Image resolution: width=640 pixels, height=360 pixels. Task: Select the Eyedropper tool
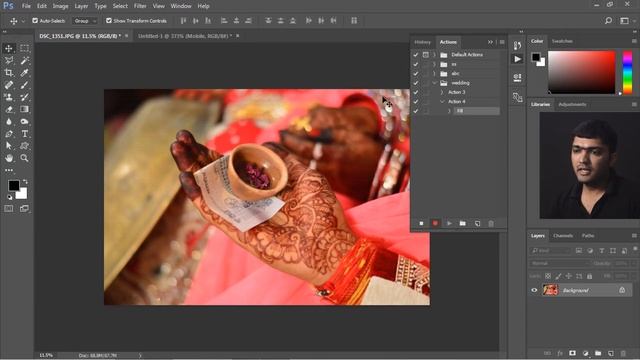tap(24, 73)
